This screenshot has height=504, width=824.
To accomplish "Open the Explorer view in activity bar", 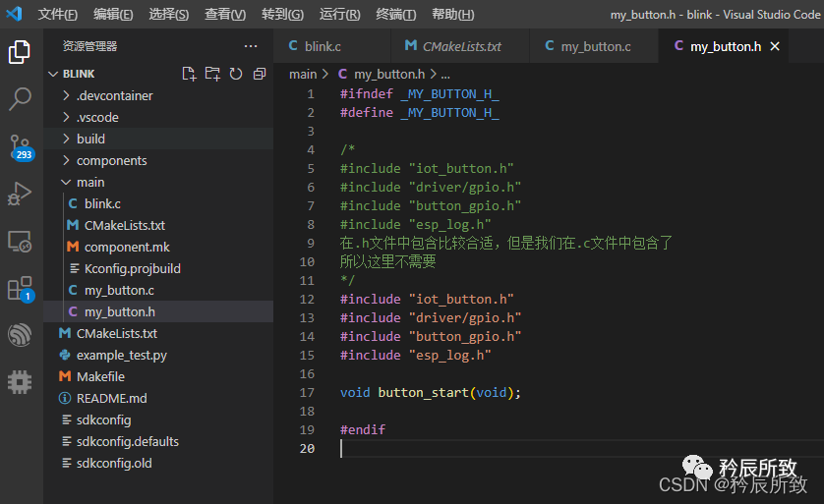I will coord(20,52).
